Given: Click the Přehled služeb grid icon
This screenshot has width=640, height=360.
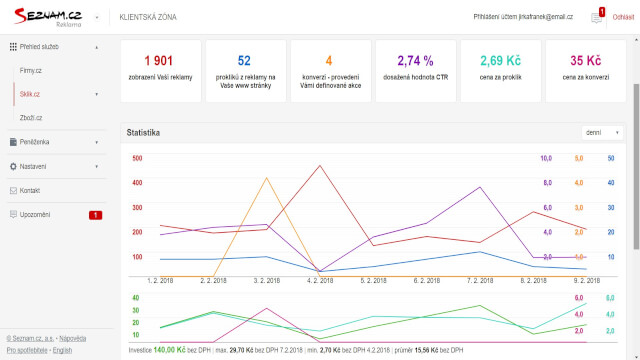Looking at the screenshot, I should 13,47.
